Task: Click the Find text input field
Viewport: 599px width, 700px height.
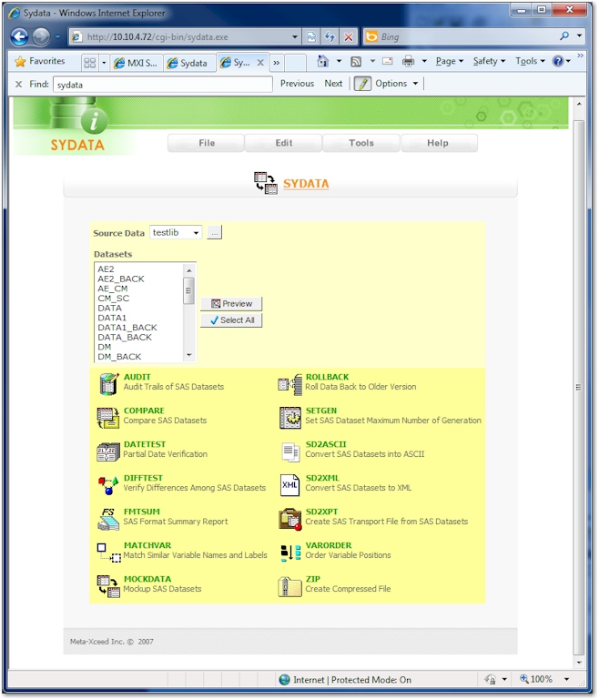Action: point(162,85)
